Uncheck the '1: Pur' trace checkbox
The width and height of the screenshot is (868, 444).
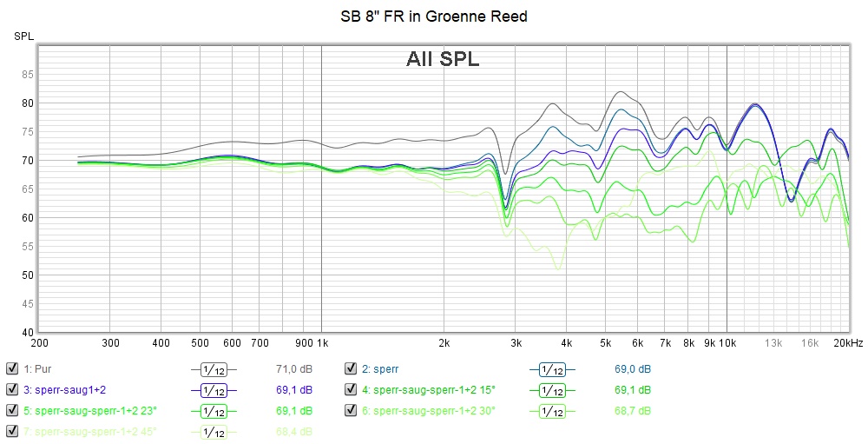pos(12,368)
